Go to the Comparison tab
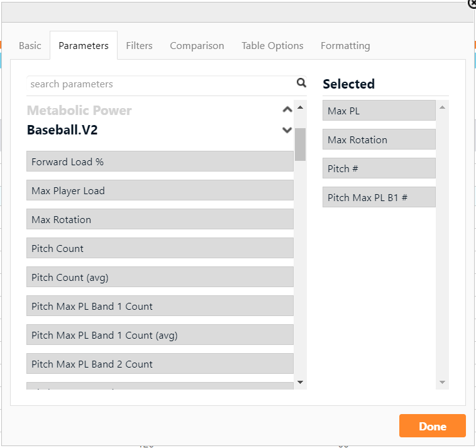Image resolution: width=476 pixels, height=448 pixels. (x=197, y=46)
